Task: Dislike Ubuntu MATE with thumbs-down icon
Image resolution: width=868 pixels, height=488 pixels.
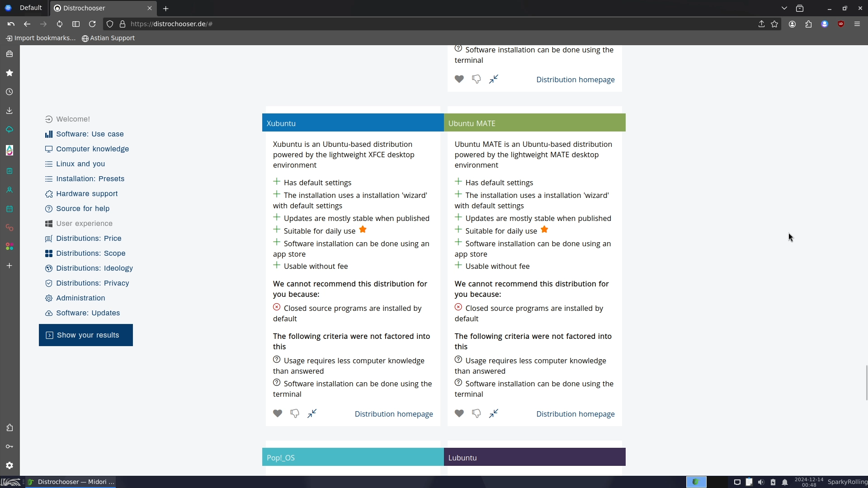Action: 476,413
